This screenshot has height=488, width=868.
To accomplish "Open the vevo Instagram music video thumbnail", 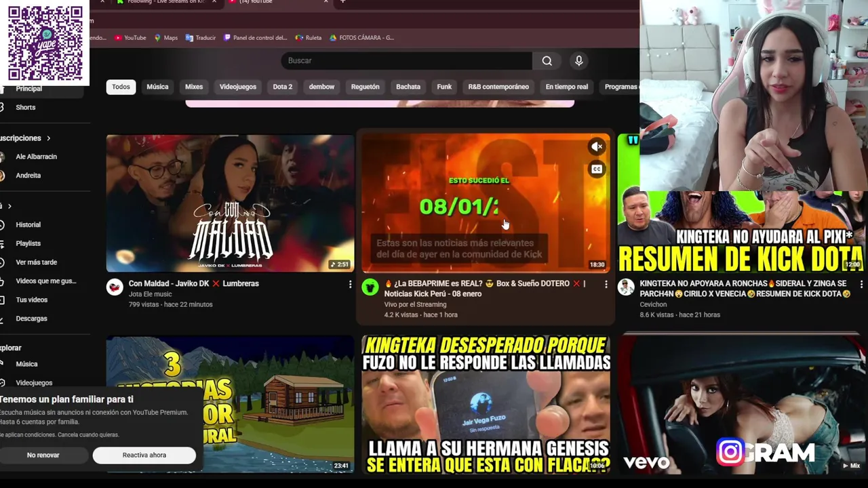I will coord(743,405).
